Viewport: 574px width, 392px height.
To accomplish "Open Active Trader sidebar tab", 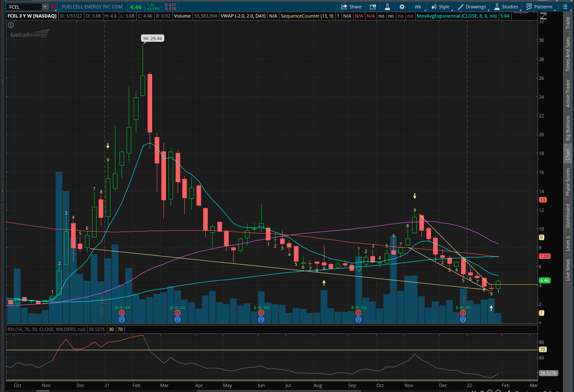I will (x=568, y=94).
